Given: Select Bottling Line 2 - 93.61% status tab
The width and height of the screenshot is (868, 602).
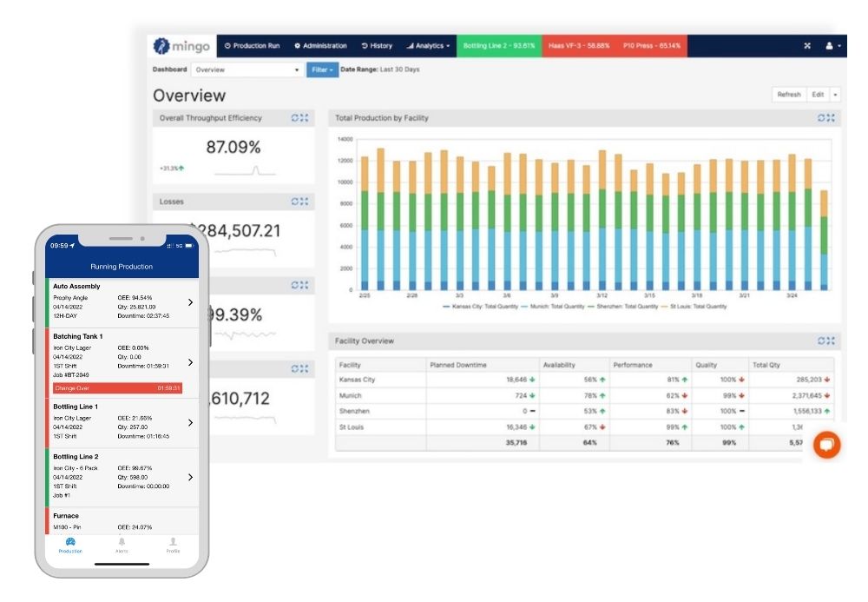Looking at the screenshot, I should [x=499, y=46].
